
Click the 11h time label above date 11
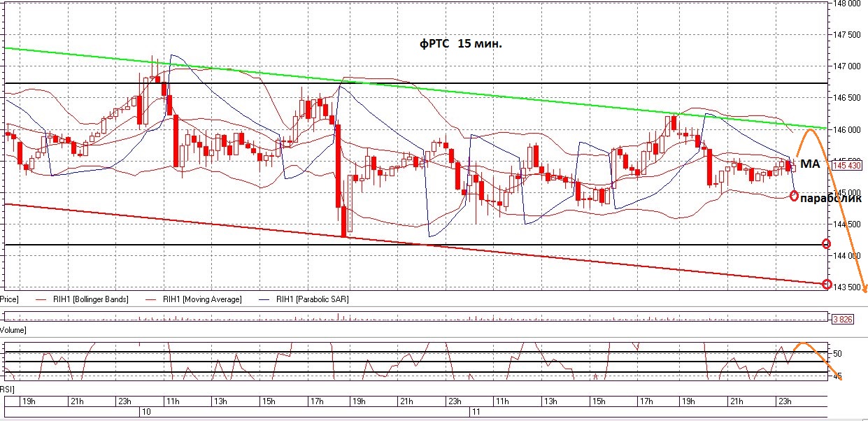click(501, 401)
